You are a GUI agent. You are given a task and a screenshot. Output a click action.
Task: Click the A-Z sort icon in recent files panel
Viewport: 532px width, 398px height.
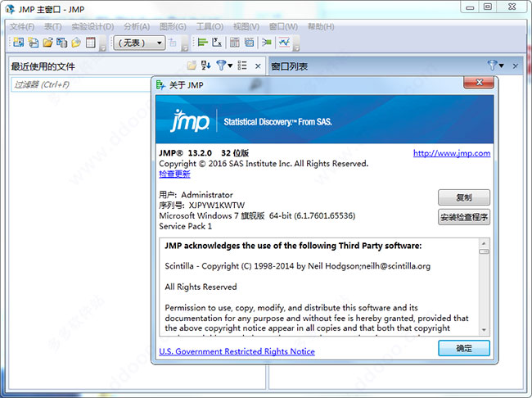coord(206,66)
